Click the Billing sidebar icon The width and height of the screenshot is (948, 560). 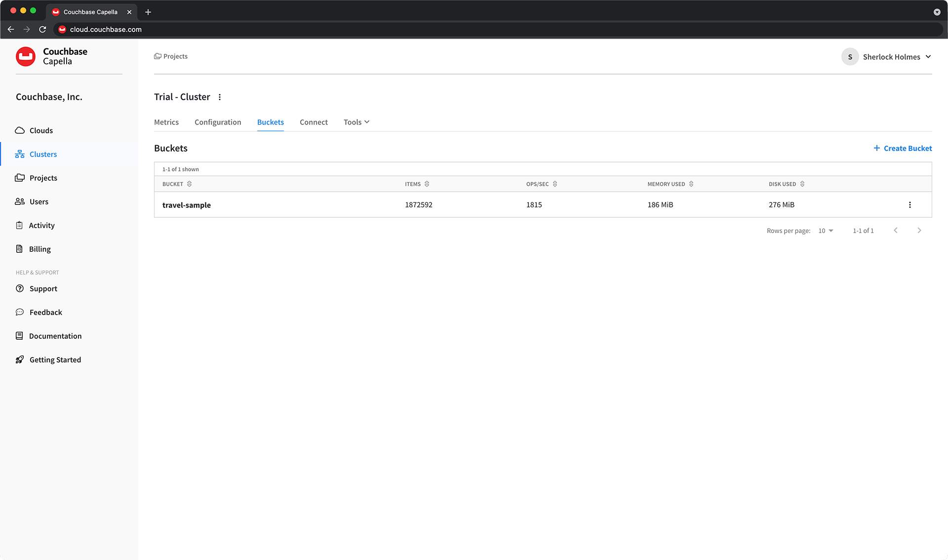tap(20, 249)
